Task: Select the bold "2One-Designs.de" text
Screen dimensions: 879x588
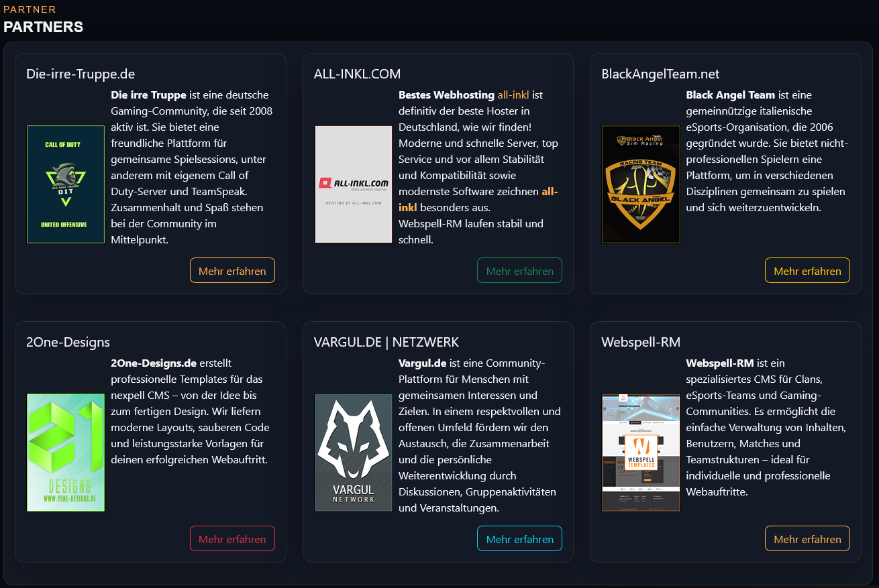Action: (154, 363)
